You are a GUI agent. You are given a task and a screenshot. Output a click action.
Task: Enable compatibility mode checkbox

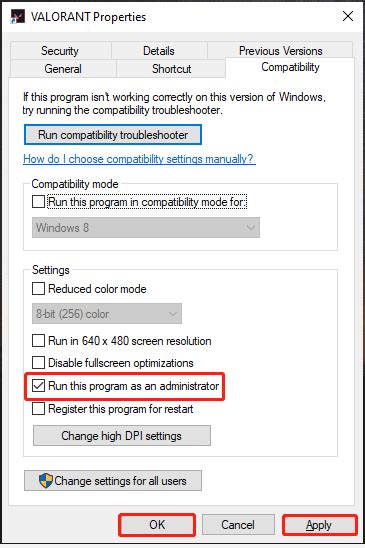(38, 202)
